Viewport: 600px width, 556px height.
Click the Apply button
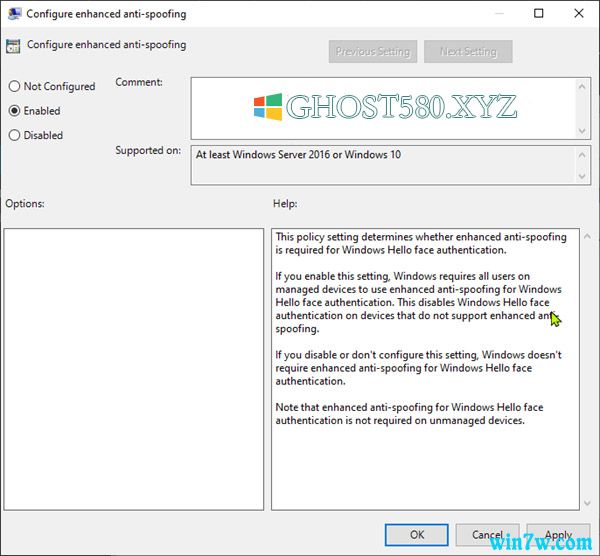pos(558,535)
